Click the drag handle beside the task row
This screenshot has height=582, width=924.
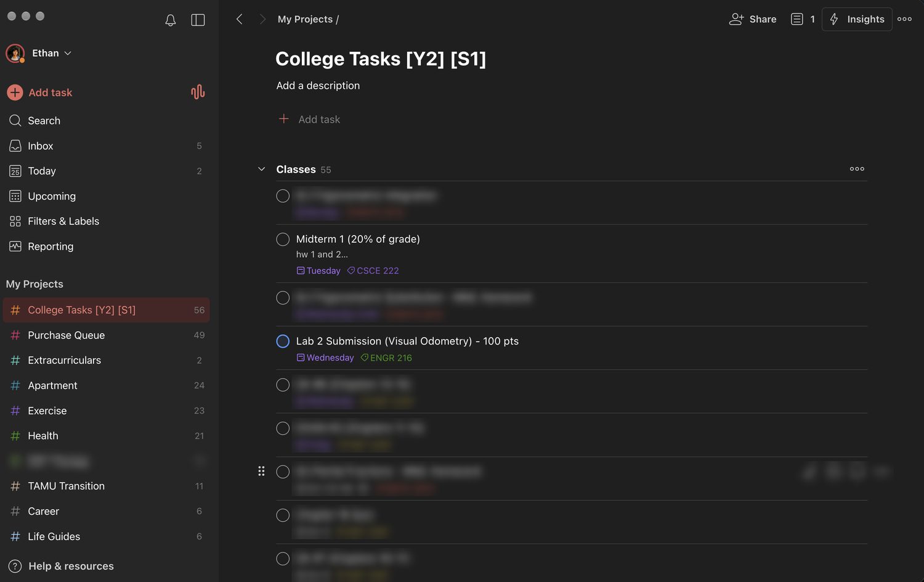tap(261, 471)
